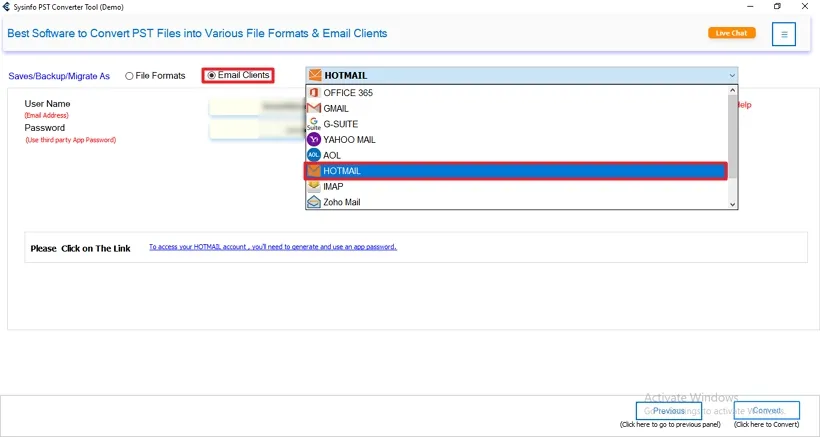The image size is (820, 437).
Task: Expand the HOTMAIL combo box arrow
Action: (x=732, y=75)
